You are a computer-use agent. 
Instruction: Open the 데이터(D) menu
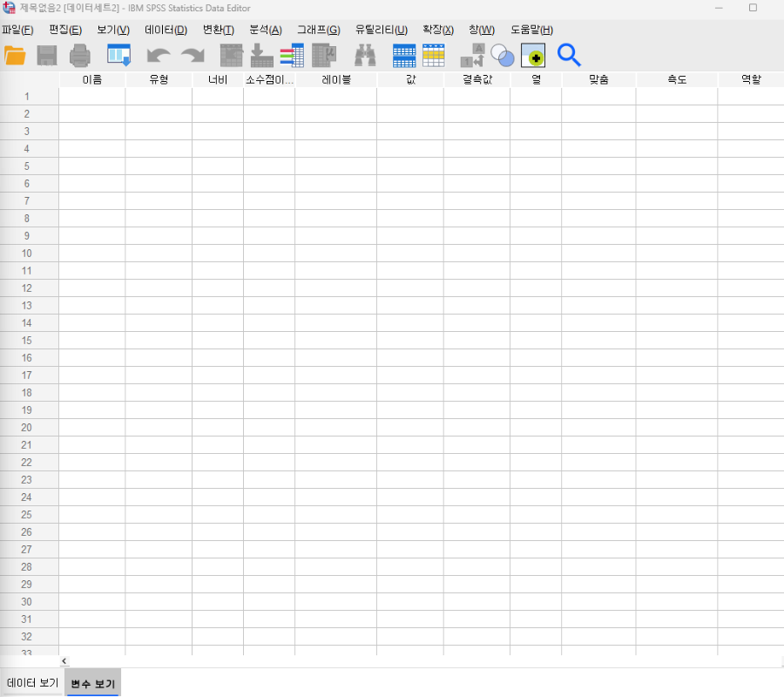pos(166,30)
